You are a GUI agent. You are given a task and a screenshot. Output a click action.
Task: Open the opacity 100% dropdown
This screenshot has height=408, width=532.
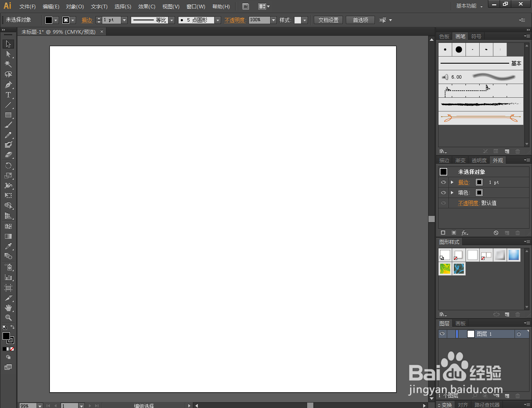pos(273,20)
